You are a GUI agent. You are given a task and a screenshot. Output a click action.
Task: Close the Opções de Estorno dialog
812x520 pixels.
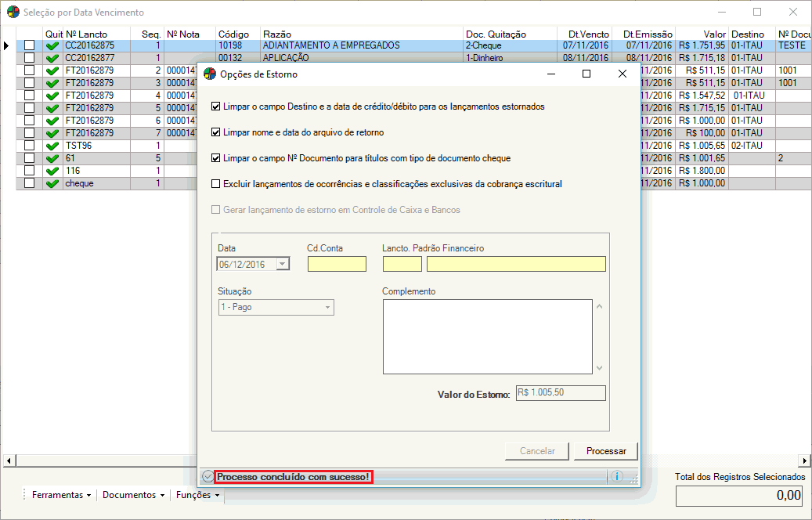pyautogui.click(x=623, y=74)
